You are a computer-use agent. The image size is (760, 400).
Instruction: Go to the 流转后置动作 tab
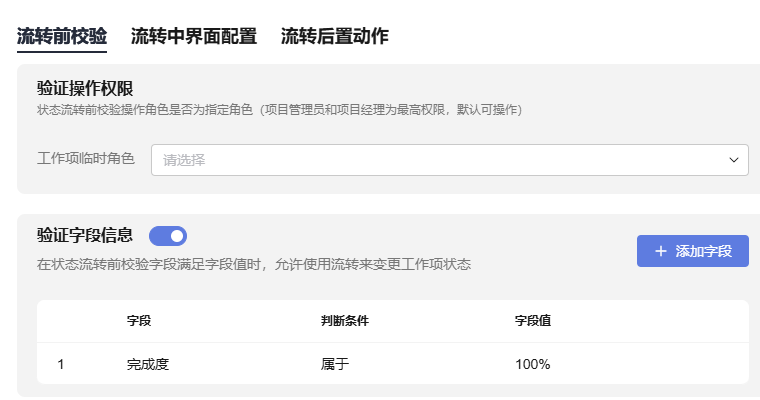click(x=335, y=37)
